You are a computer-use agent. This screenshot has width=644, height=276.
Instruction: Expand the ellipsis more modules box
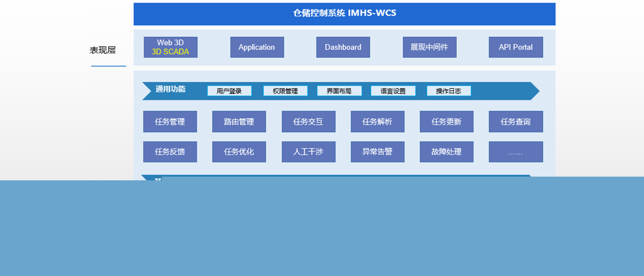(516, 152)
